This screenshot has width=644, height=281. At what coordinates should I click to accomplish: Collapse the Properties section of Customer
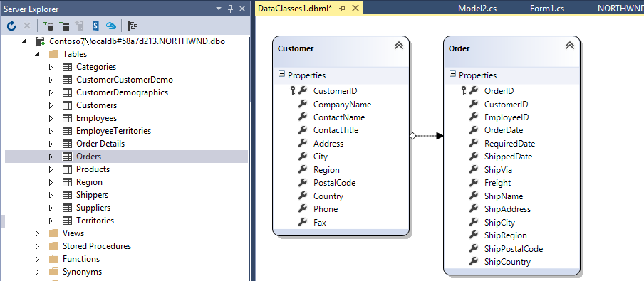coord(281,74)
